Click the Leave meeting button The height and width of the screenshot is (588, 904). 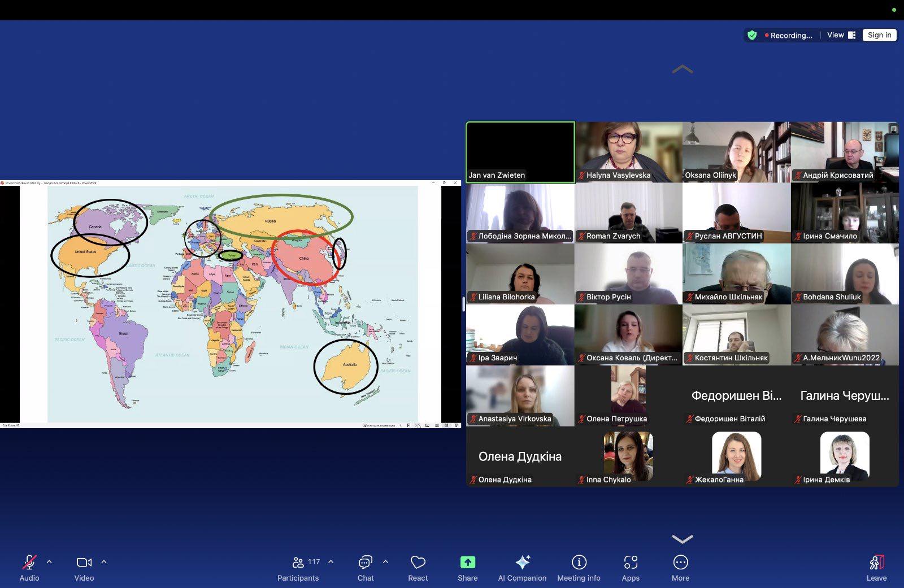876,567
